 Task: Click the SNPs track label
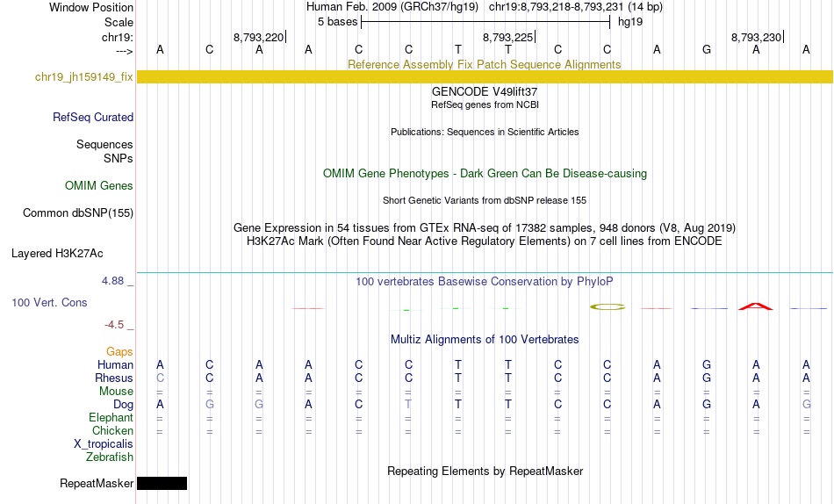coord(119,159)
